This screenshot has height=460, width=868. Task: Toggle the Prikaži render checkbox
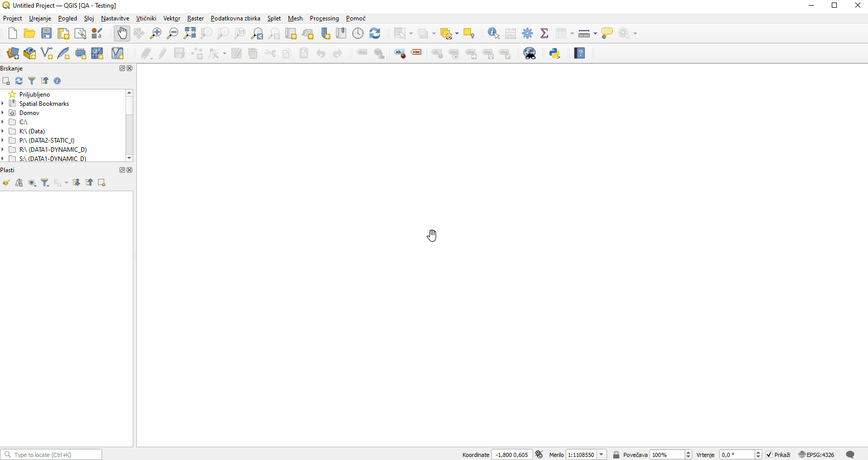coord(769,455)
